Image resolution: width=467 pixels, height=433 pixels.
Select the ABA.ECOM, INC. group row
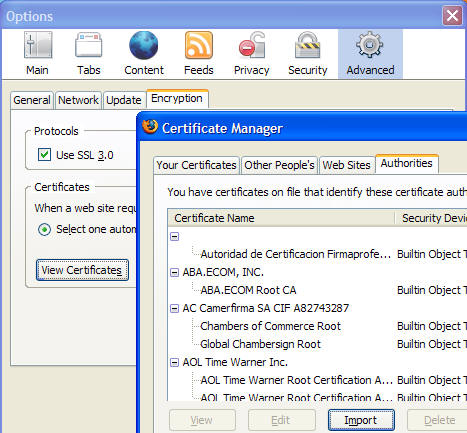223,272
